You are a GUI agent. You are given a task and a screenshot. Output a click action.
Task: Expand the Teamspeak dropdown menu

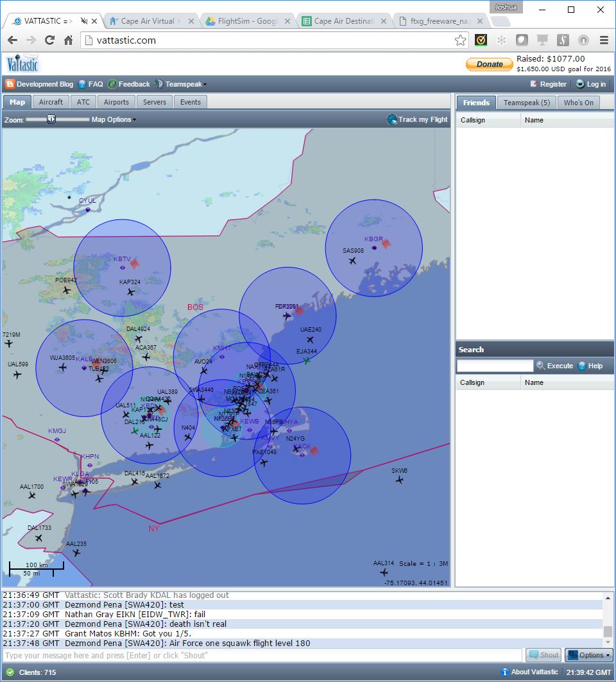(181, 84)
